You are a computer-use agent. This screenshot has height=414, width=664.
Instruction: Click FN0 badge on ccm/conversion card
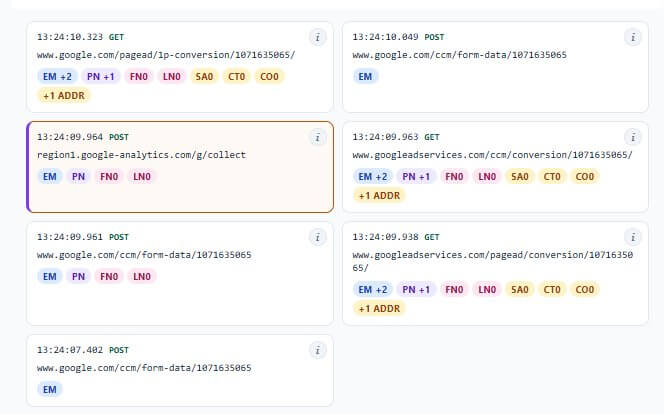(x=454, y=177)
